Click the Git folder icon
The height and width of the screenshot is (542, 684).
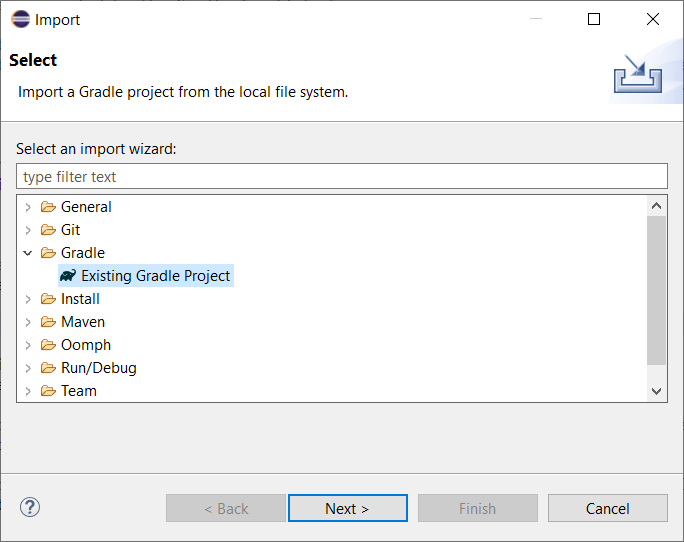pos(48,230)
